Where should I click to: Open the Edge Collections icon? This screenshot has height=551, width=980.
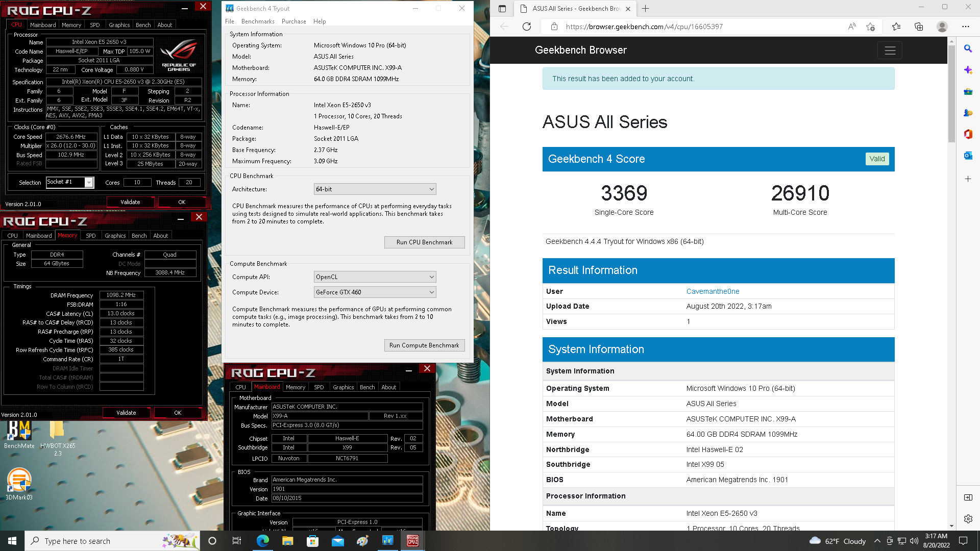point(919,27)
